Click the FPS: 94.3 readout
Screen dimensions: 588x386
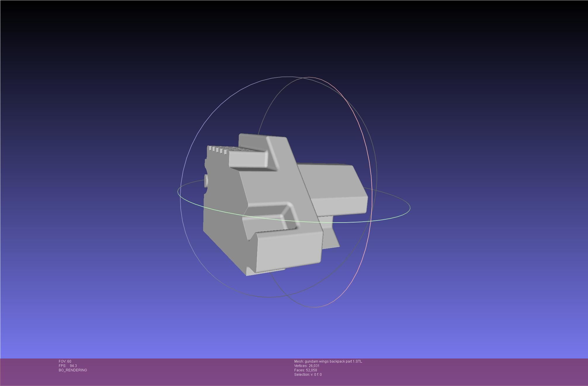[68, 366]
